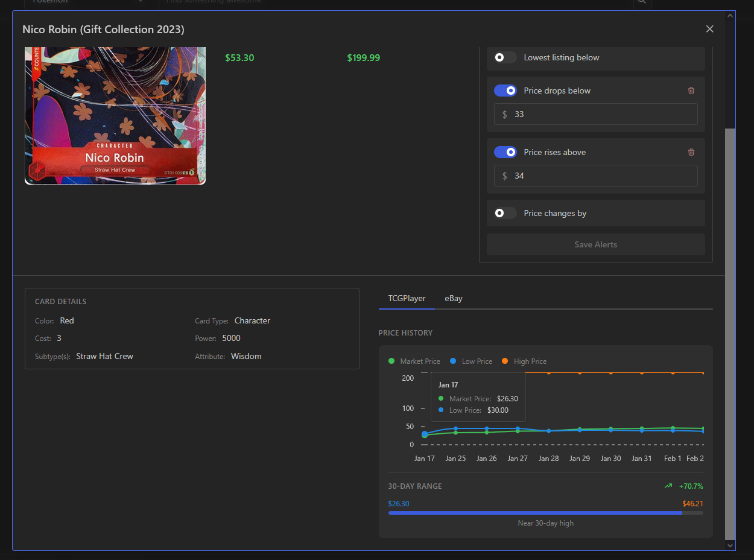The image size is (754, 560).
Task: Click scrollbar down arrow in dialog
Action: pos(730,545)
